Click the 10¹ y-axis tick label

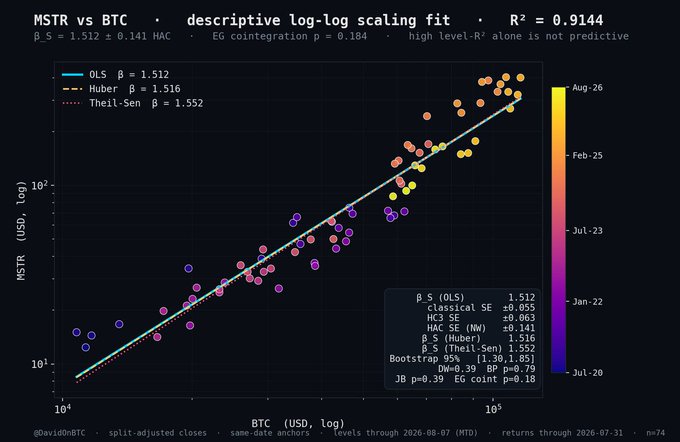click(39, 363)
